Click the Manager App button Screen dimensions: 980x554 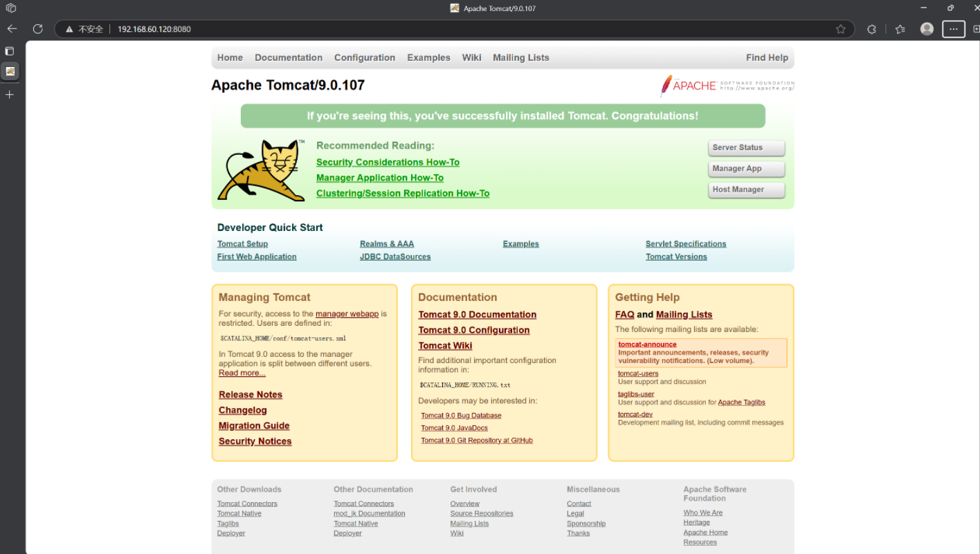(x=746, y=169)
